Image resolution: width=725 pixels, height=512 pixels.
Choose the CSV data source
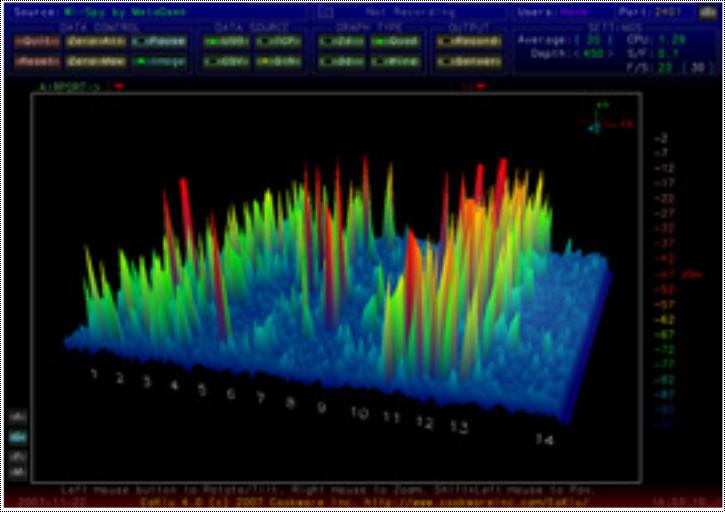226,62
